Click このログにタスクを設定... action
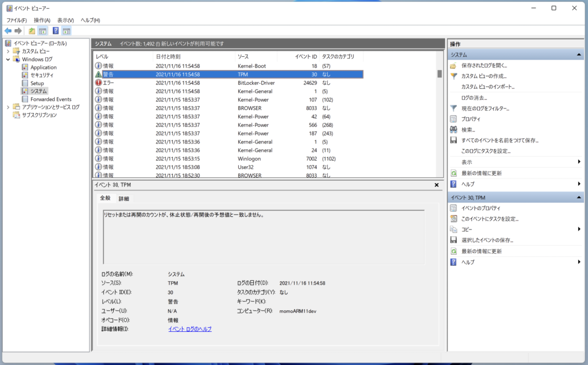Image resolution: width=588 pixels, height=365 pixels. point(486,151)
